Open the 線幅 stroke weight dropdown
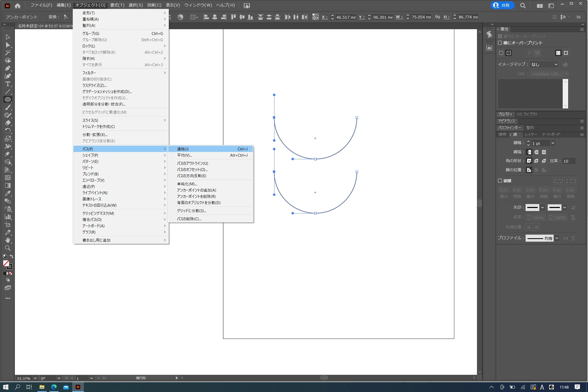 (x=553, y=143)
